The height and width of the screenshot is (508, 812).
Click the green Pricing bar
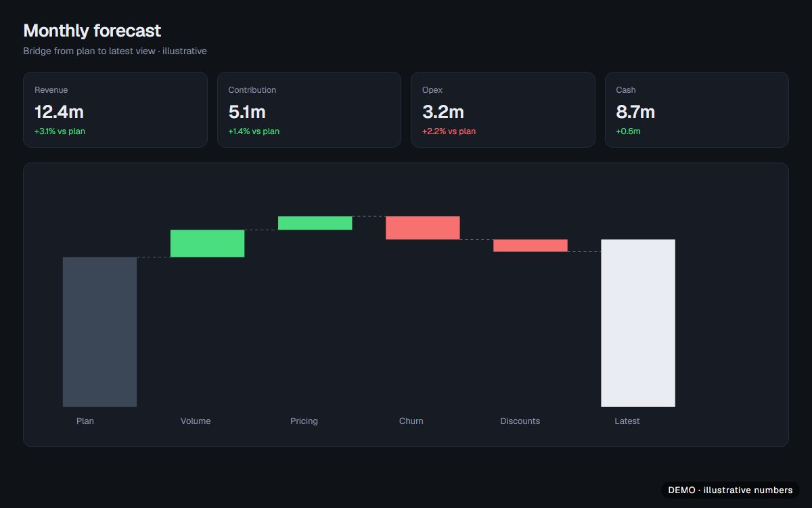click(x=315, y=223)
